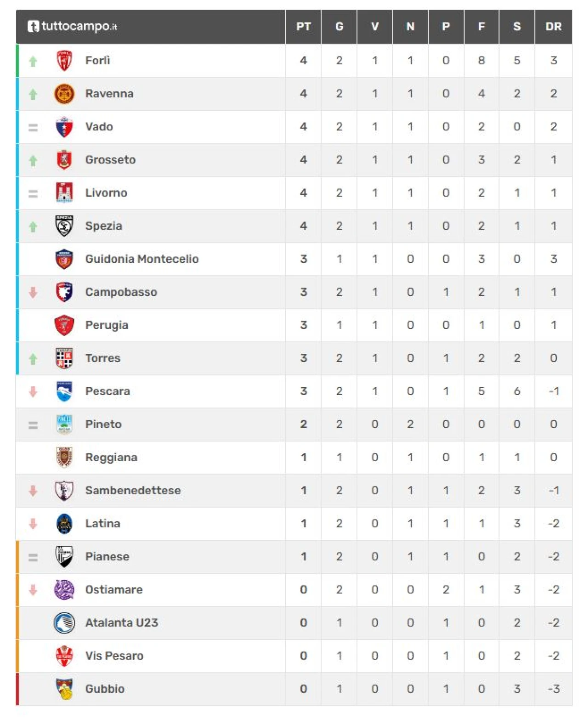Image resolution: width=588 pixels, height=724 pixels.
Task: Open the Guidonia Montecelio team link
Action: tap(142, 259)
